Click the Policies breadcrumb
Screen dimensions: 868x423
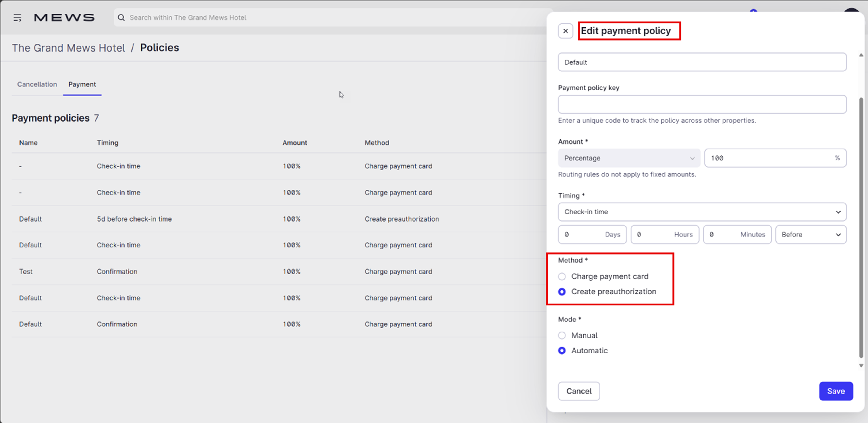click(160, 48)
